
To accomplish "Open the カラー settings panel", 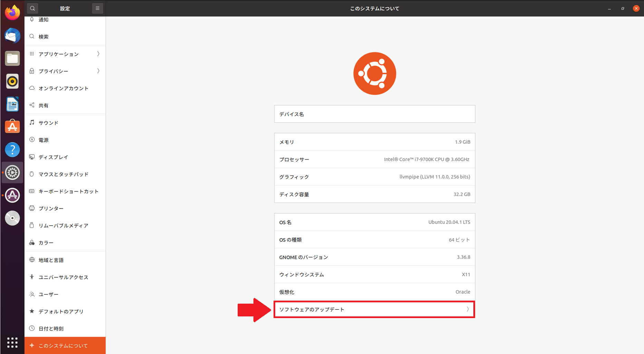I will point(65,243).
